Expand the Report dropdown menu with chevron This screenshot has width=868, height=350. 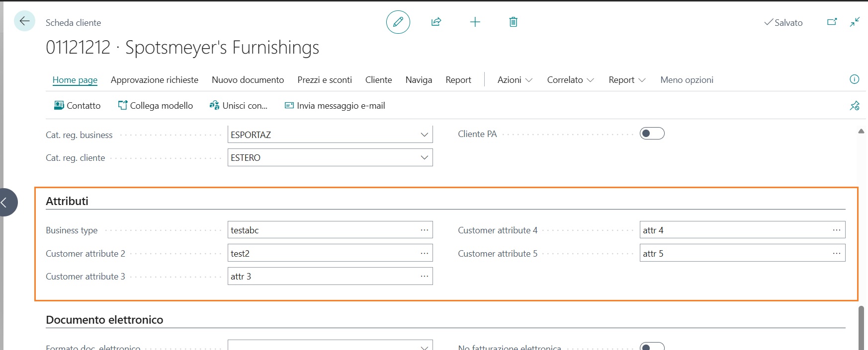pos(627,80)
